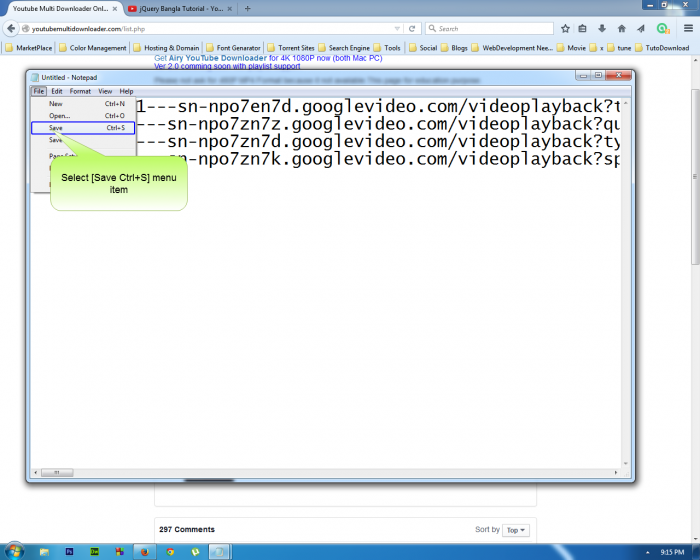Screen dimensions: 700x560
Task: Open uTorrent from taskbar
Action: tap(195, 552)
